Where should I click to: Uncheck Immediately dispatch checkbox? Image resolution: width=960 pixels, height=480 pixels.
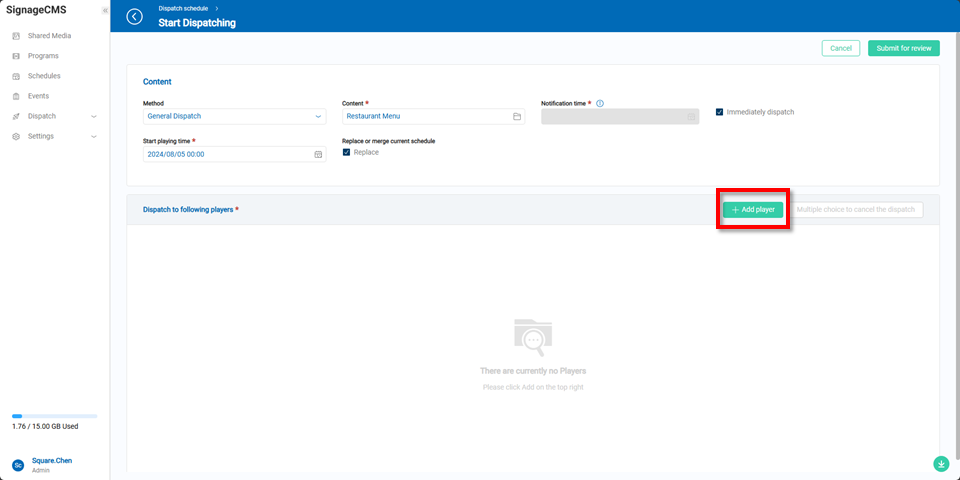(720, 112)
